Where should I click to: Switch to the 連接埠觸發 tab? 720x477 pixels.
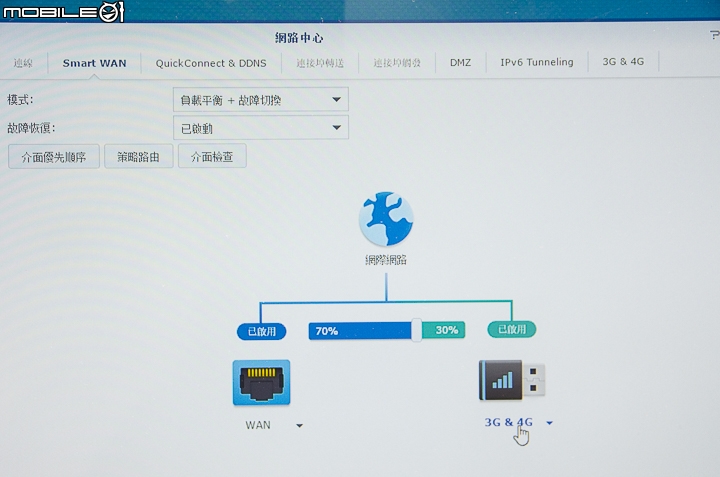point(397,62)
